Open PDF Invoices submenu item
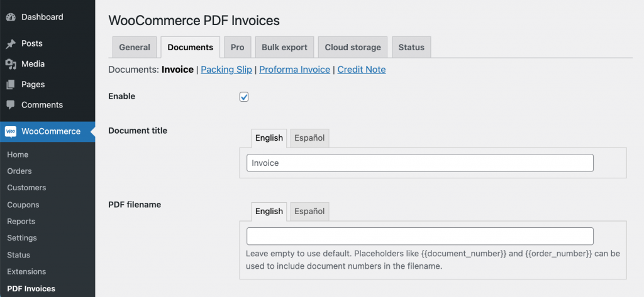644x297 pixels. tap(31, 289)
